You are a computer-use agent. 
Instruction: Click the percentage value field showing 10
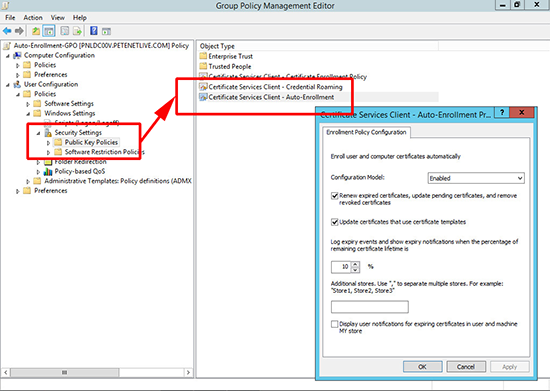pos(341,267)
